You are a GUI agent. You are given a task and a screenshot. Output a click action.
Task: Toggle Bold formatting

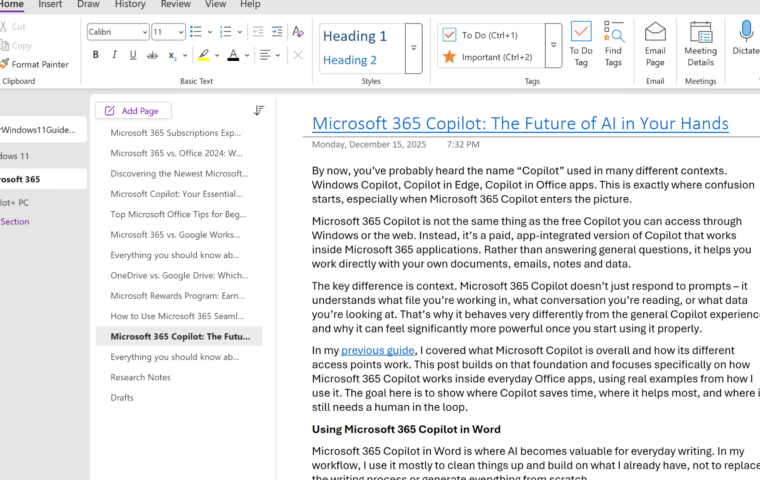tap(95, 55)
